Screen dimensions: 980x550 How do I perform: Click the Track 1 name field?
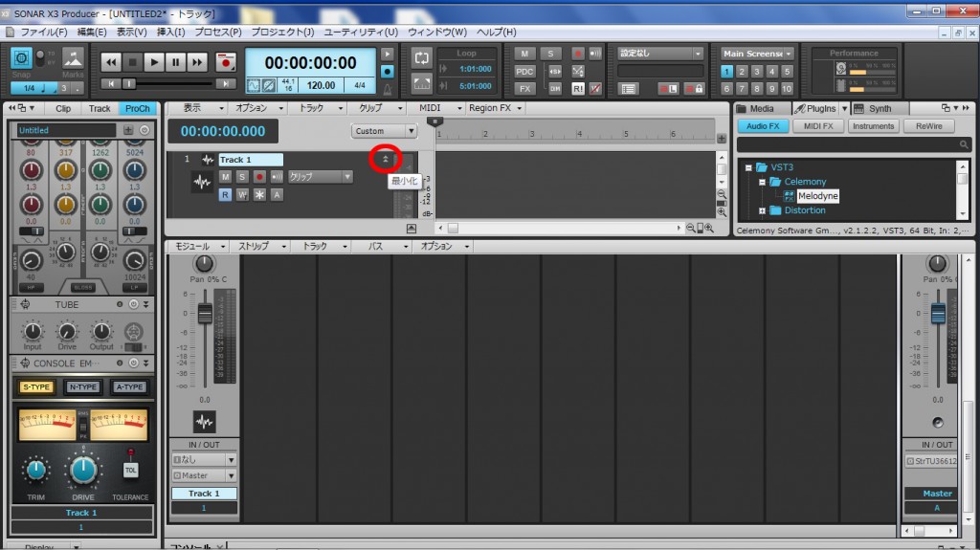(250, 160)
